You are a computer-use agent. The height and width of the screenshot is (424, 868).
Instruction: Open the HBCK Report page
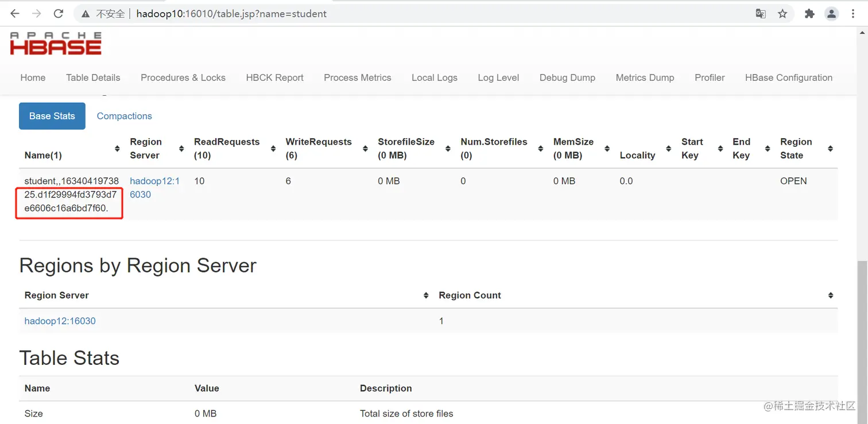(x=275, y=77)
